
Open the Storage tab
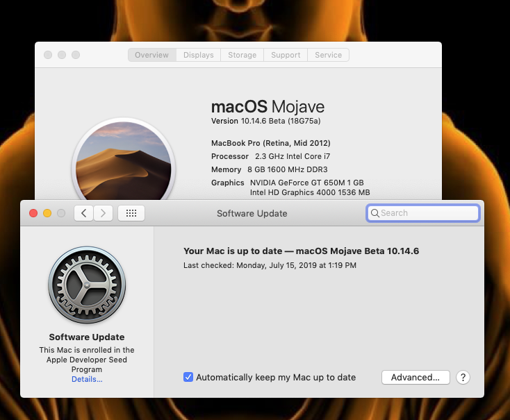tap(242, 55)
